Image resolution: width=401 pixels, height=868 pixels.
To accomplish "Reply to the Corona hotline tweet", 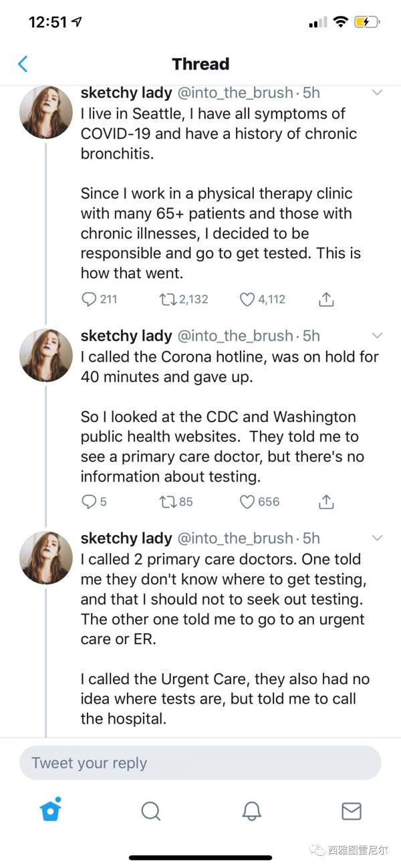I will (89, 502).
